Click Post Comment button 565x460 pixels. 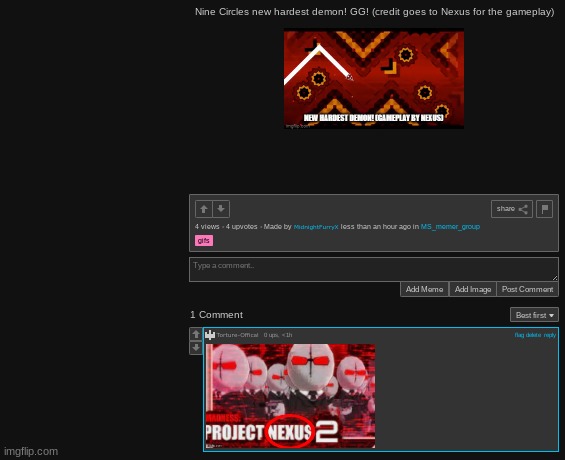coord(528,289)
